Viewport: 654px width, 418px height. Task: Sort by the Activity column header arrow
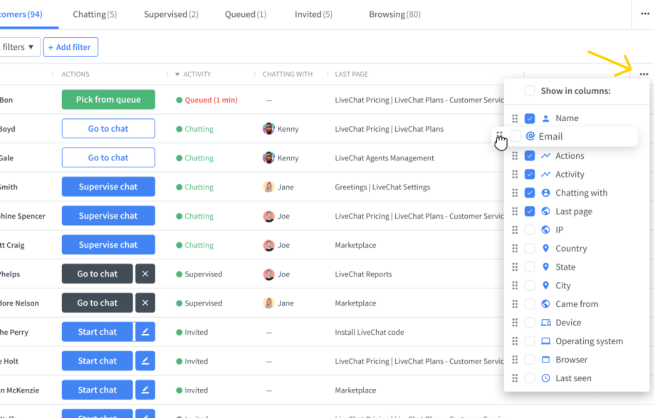177,74
